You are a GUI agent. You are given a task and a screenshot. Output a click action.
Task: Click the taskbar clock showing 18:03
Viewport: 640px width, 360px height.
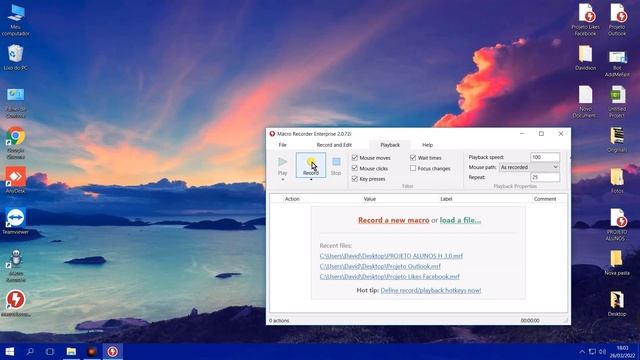(x=623, y=351)
